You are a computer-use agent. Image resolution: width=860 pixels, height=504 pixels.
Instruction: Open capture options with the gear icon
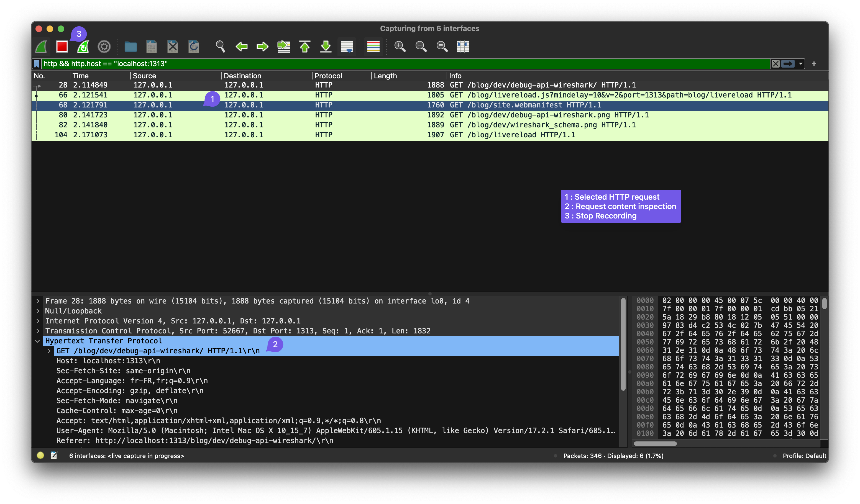[x=104, y=46]
